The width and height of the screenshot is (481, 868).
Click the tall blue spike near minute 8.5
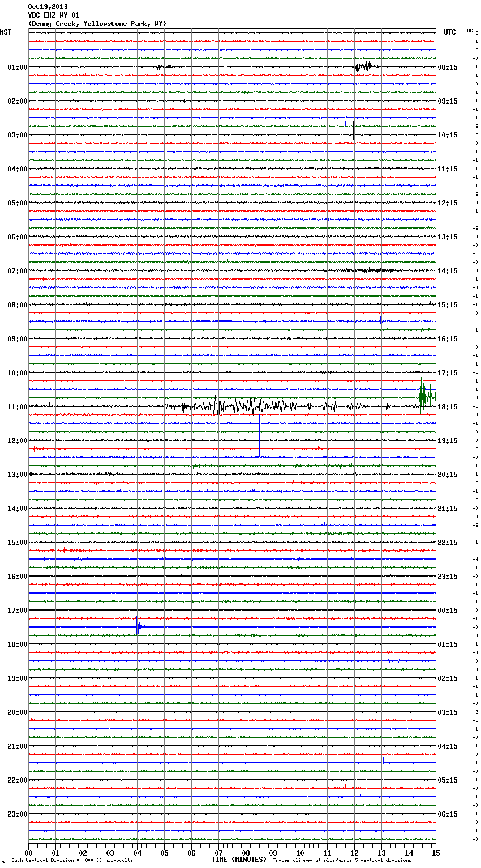click(x=259, y=436)
